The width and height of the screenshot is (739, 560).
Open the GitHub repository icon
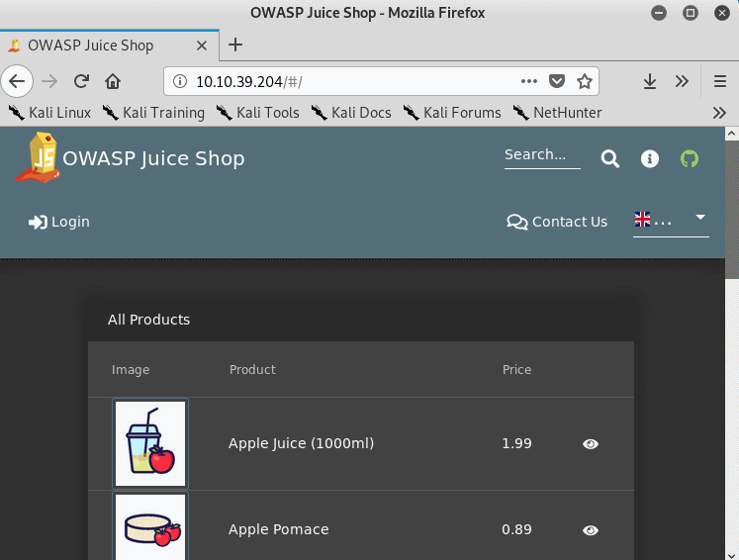[690, 159]
